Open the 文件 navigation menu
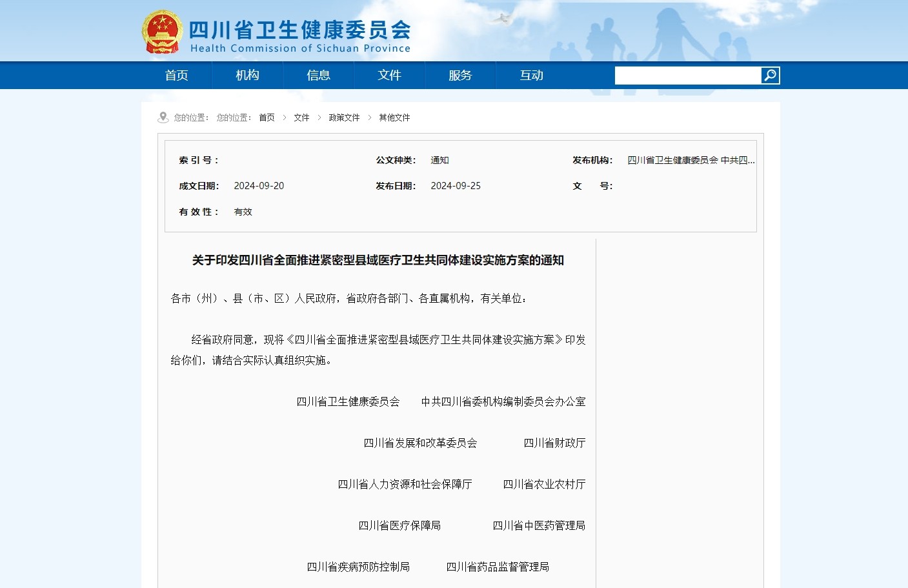 pyautogui.click(x=390, y=76)
